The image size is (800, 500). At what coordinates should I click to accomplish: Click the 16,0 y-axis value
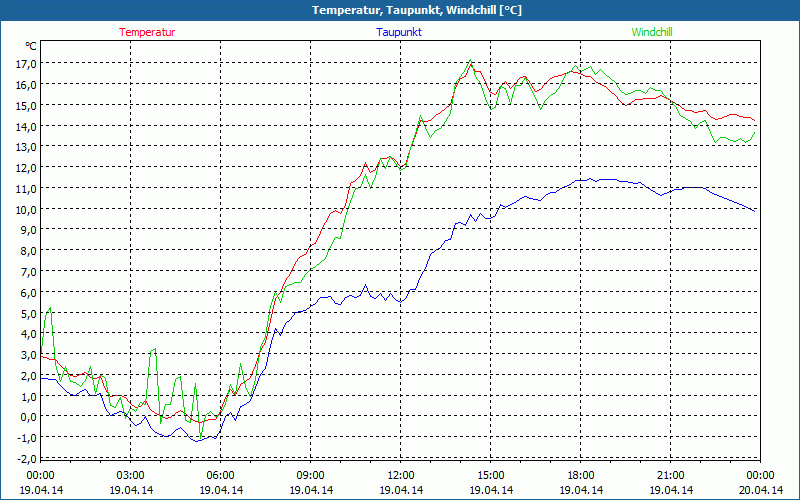point(27,85)
